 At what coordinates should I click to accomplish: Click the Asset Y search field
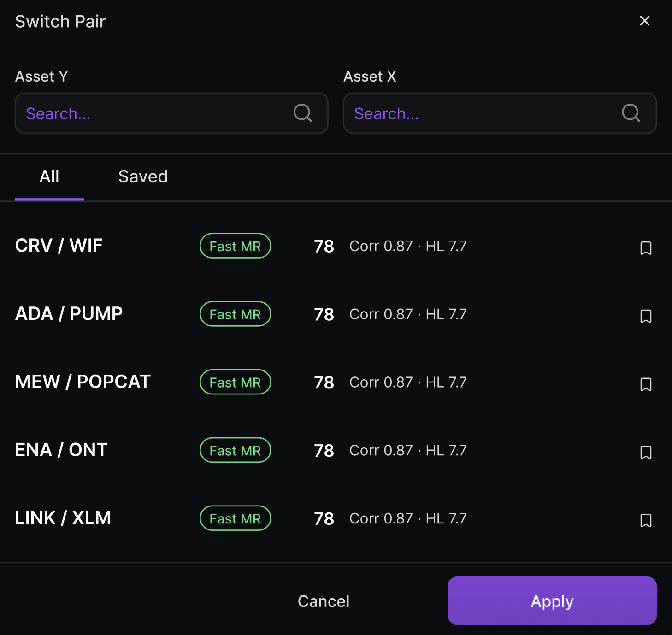click(x=171, y=113)
